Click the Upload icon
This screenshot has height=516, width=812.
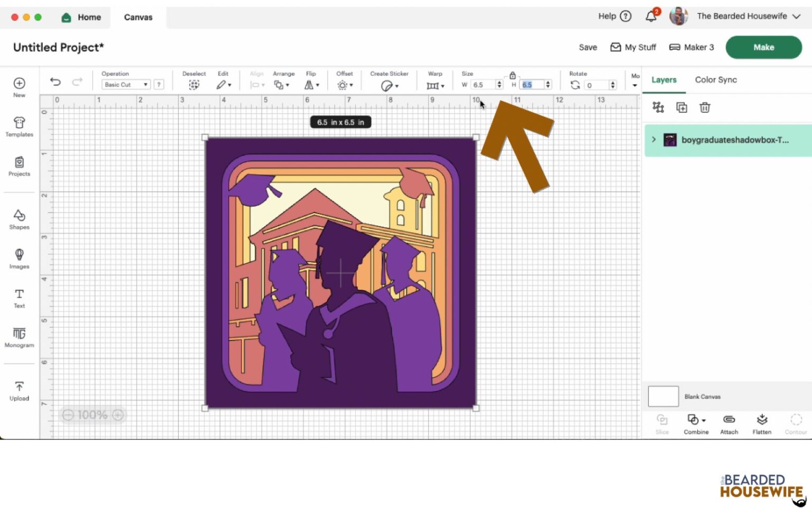19,388
